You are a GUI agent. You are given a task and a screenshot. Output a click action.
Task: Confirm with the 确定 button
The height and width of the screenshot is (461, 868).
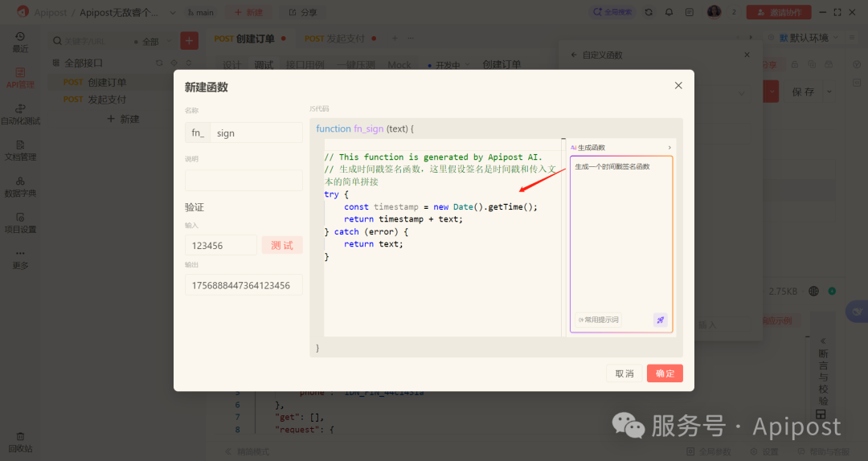click(665, 373)
